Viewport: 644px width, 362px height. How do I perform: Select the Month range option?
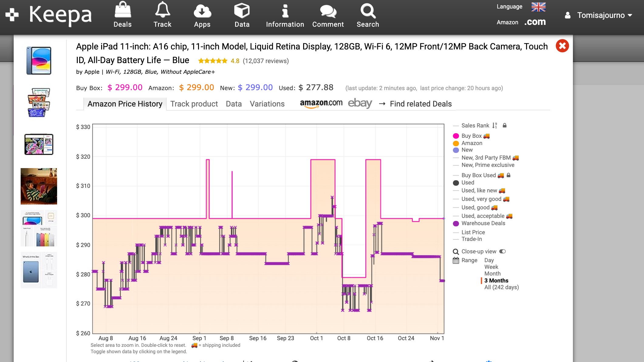click(492, 273)
